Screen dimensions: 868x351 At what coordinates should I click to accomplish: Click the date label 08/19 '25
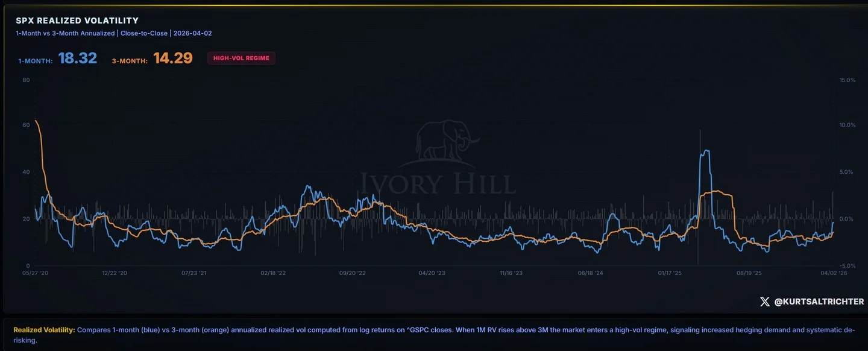749,273
